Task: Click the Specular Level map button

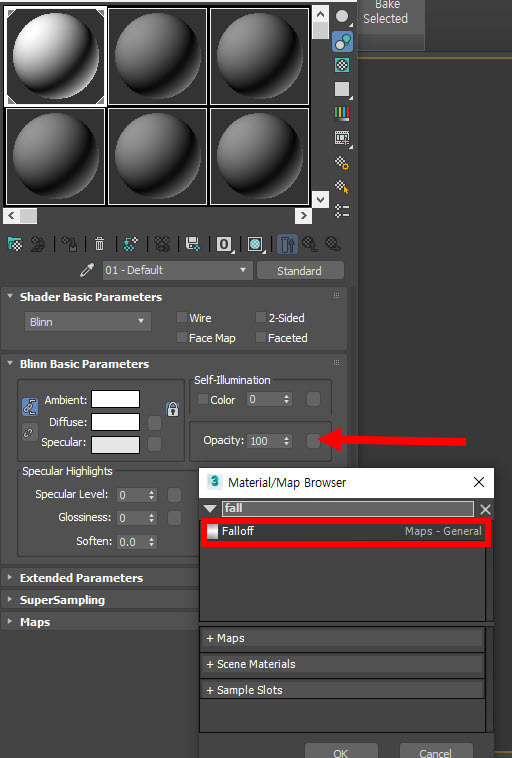Action: click(174, 495)
